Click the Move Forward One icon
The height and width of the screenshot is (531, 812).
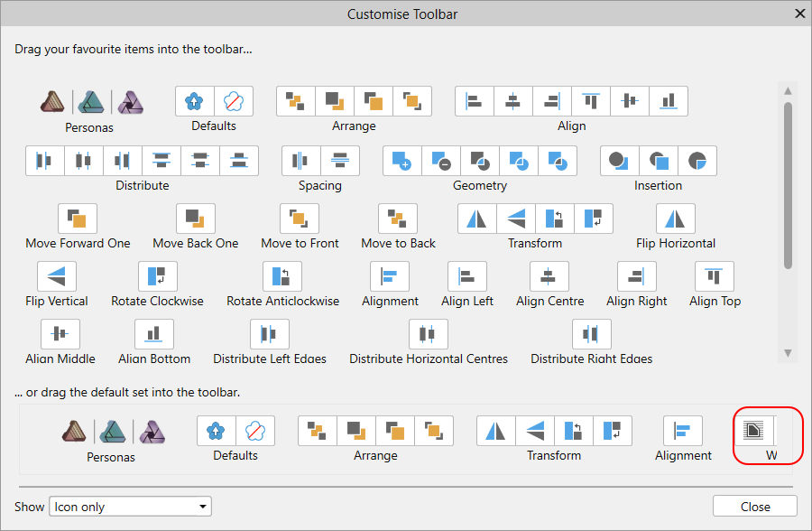[78, 219]
